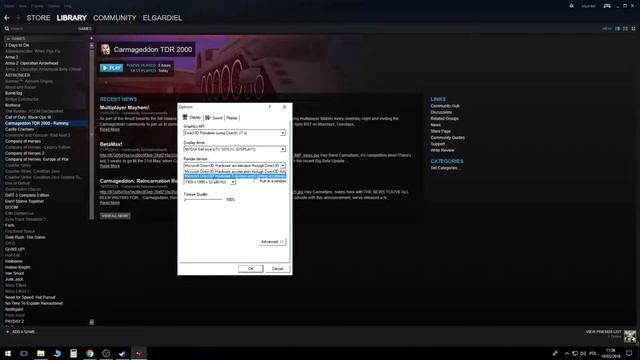Switch to Carmageddon game taskbar icon

pos(139,353)
